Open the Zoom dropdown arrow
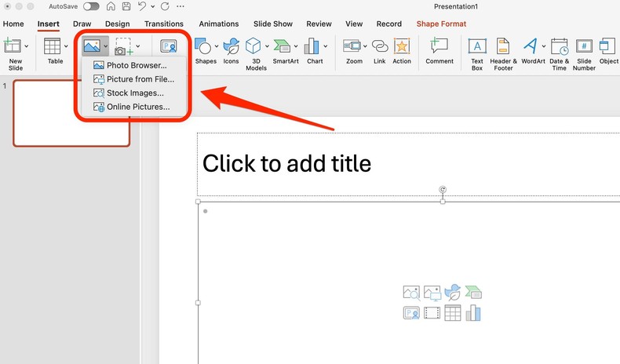 click(x=366, y=47)
